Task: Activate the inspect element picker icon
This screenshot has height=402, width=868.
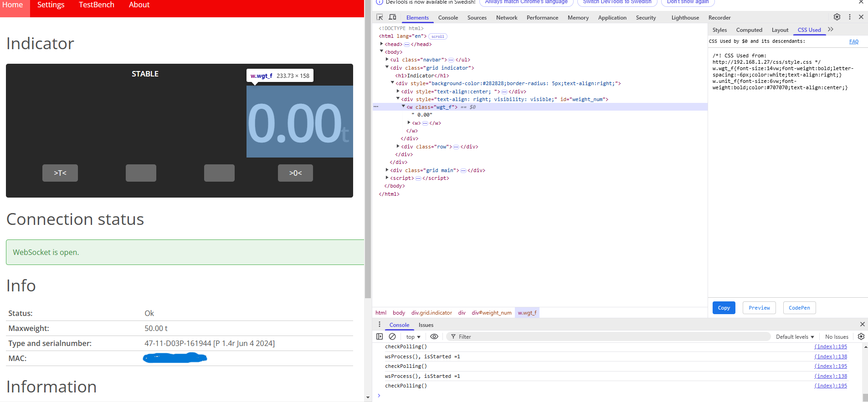Action: tap(380, 17)
